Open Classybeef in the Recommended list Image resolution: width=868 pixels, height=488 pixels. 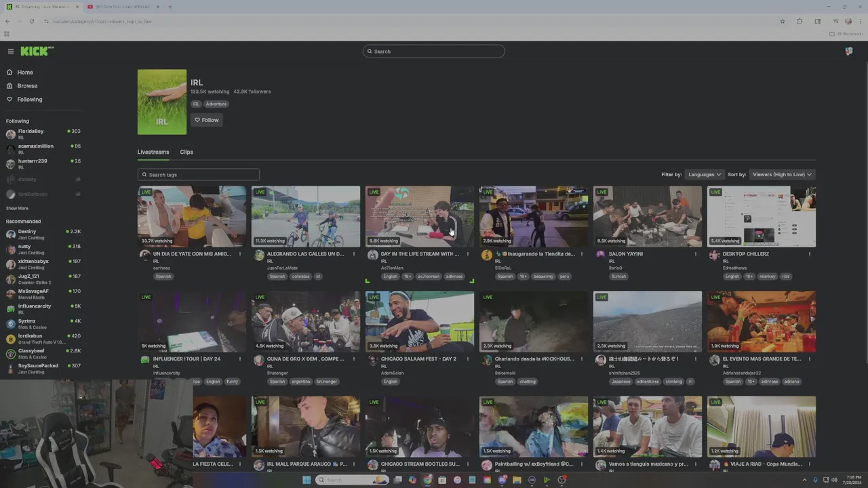click(43, 354)
